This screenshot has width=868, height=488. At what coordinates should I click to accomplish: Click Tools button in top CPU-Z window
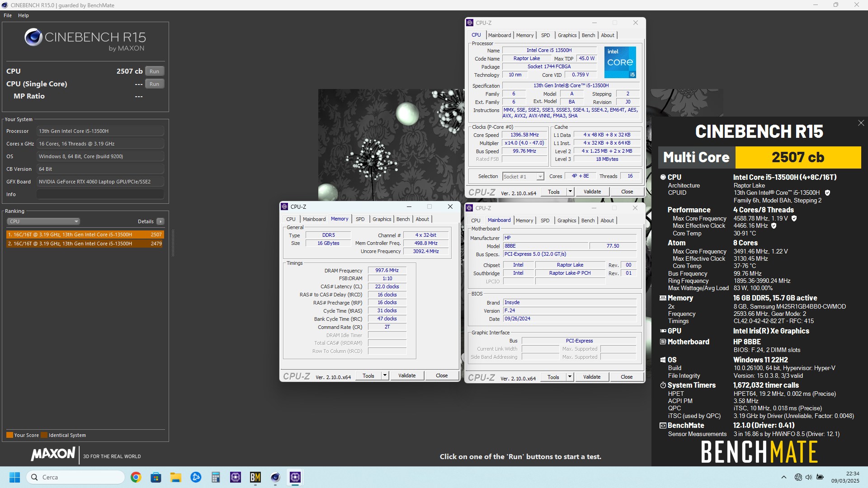(554, 192)
